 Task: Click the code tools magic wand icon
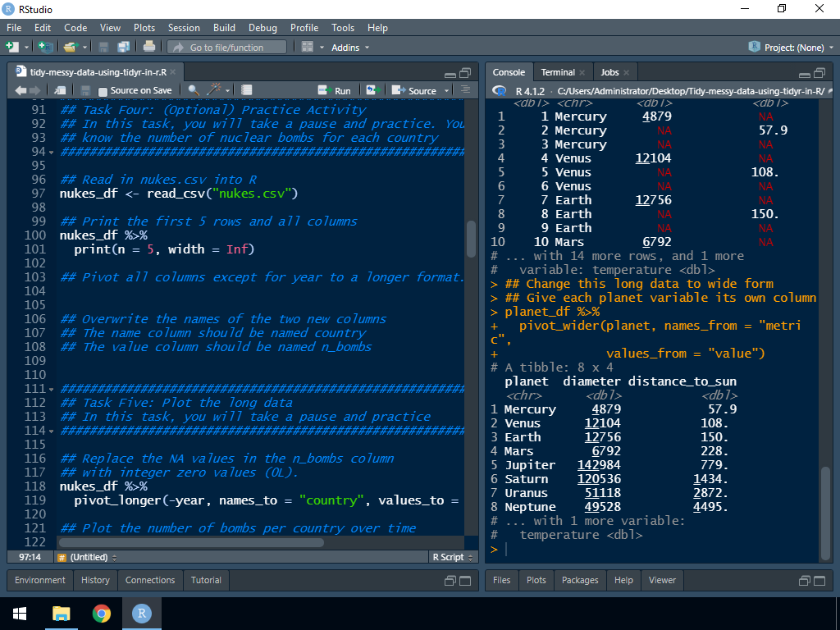click(215, 90)
